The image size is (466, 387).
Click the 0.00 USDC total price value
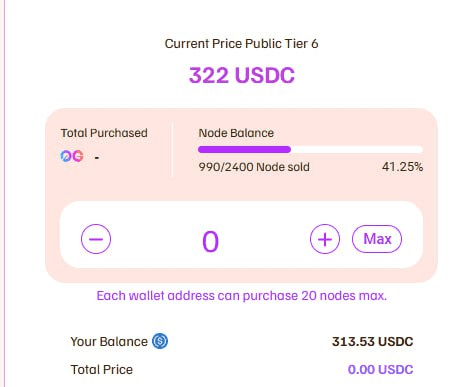point(380,370)
